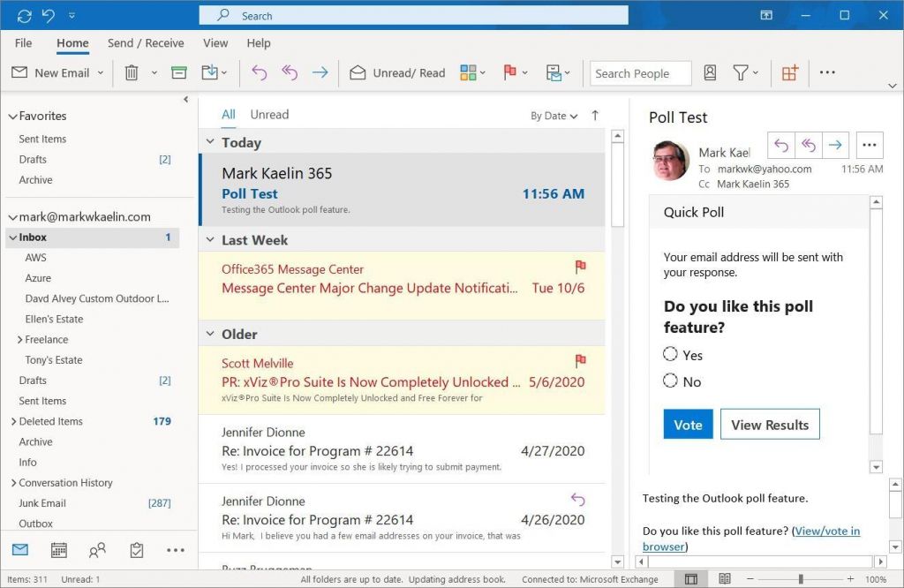This screenshot has width=904, height=588.
Task: Collapse the Favorites section
Action: [11, 116]
